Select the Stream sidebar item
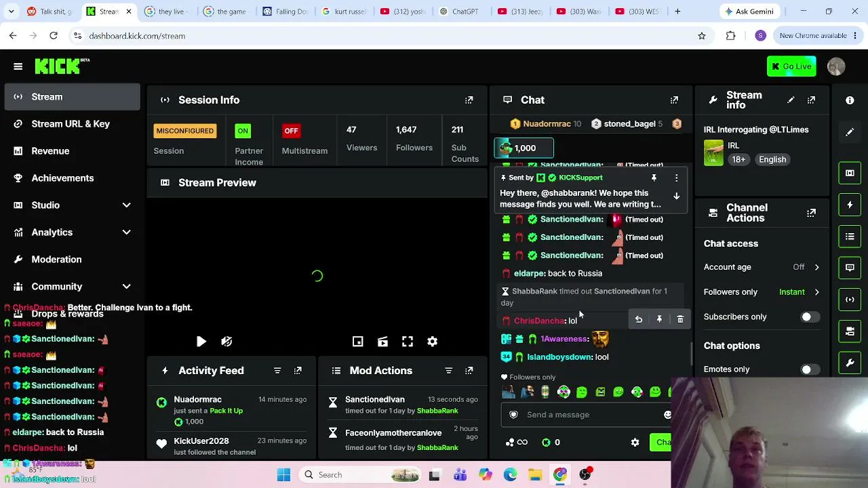The width and height of the screenshot is (868, 488). [x=72, y=97]
